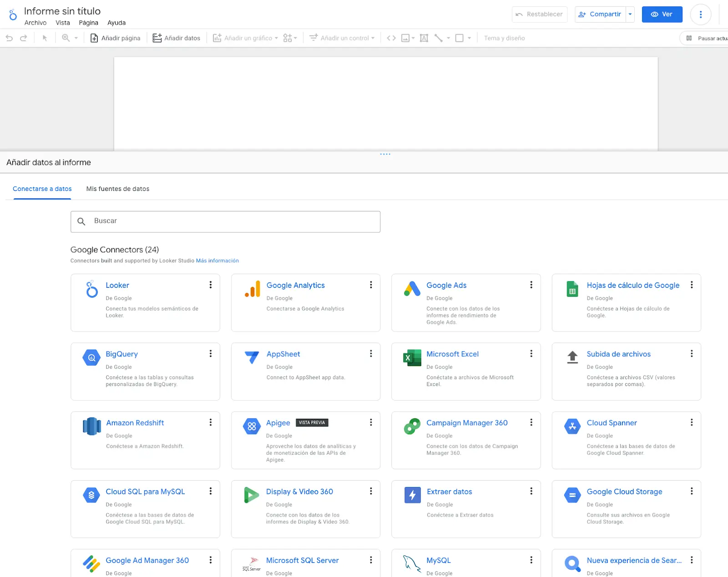Click the Informe sin título report title
Viewport: 728px width, 577px height.
click(x=62, y=11)
